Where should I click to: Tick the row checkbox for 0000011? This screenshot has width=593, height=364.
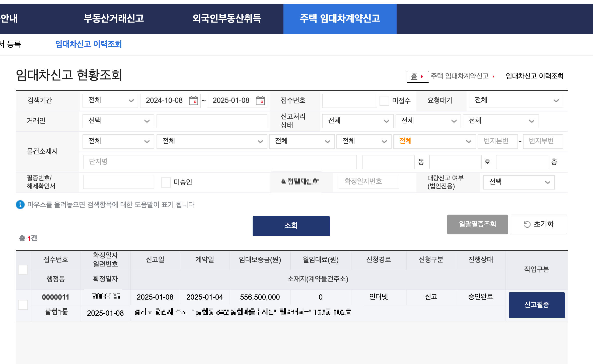(23, 305)
